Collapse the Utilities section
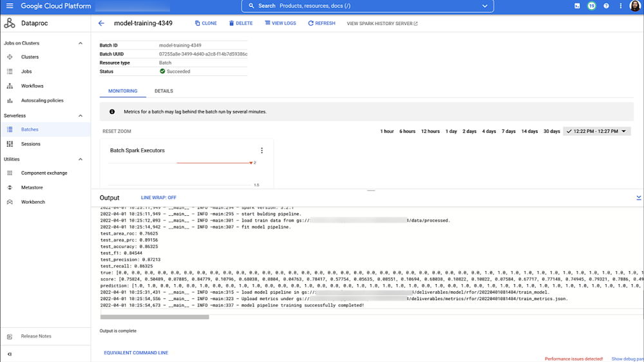The height and width of the screenshot is (362, 644). coord(80,160)
